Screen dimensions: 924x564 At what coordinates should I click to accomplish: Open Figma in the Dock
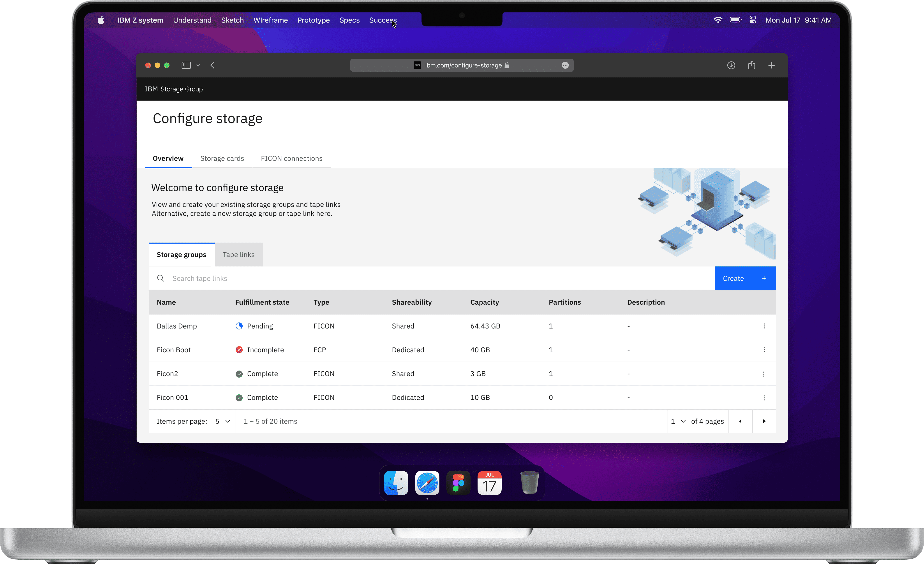click(x=458, y=483)
